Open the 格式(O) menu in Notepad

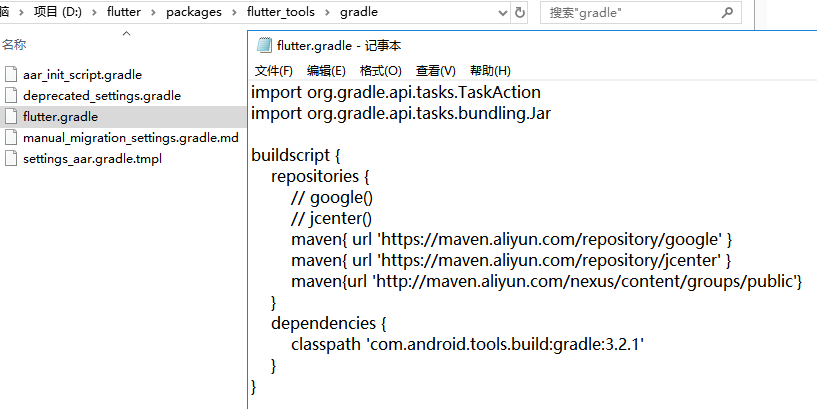click(380, 71)
